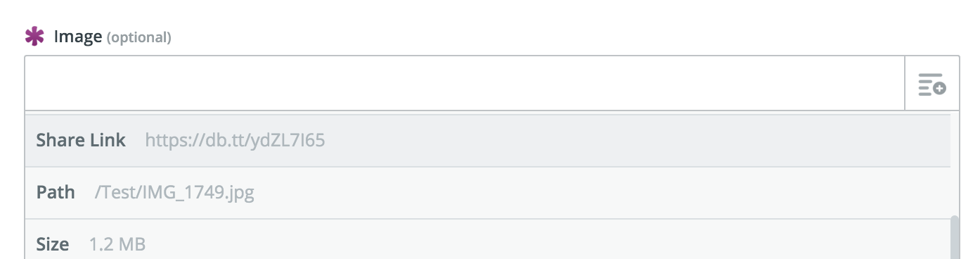Image resolution: width=980 pixels, height=259 pixels.
Task: Click the https://db.tt/ydZL7I65 URL value
Action: [x=235, y=141]
